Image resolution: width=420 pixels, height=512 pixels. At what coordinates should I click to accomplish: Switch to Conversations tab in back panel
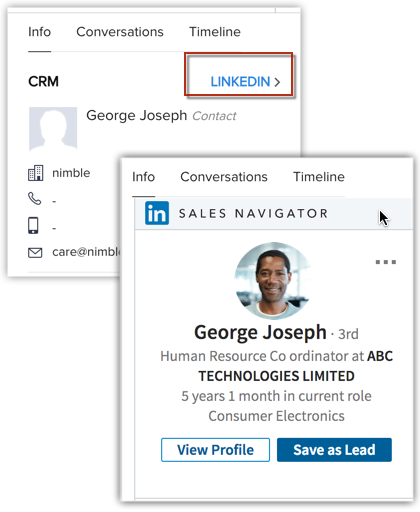click(x=120, y=32)
